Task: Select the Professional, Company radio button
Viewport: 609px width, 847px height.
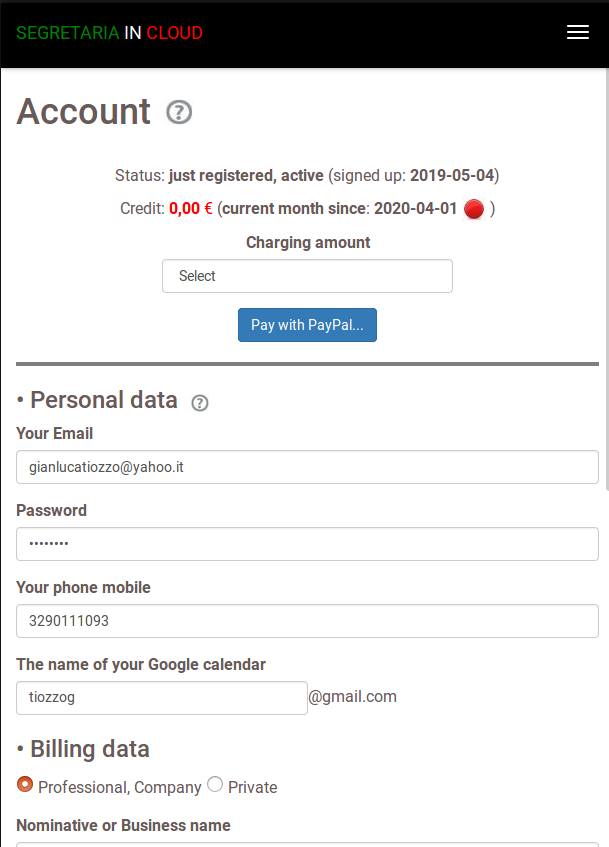Action: click(25, 785)
